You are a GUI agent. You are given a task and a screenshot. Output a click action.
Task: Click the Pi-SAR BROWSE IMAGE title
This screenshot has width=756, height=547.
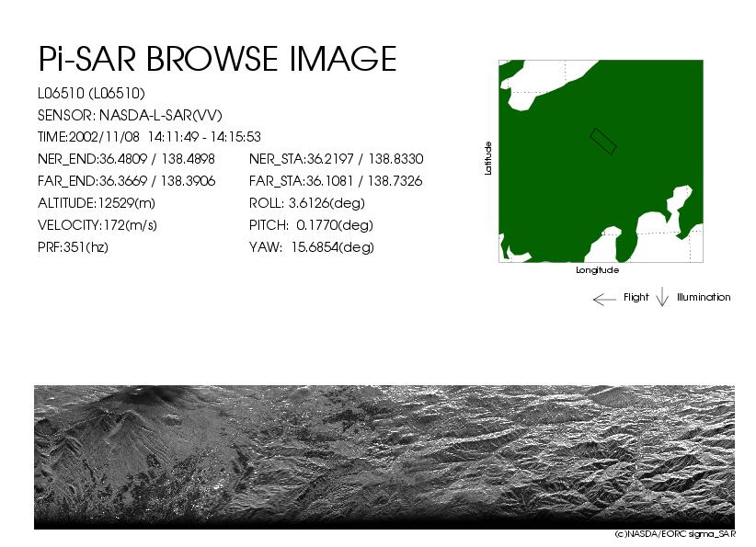[217, 59]
